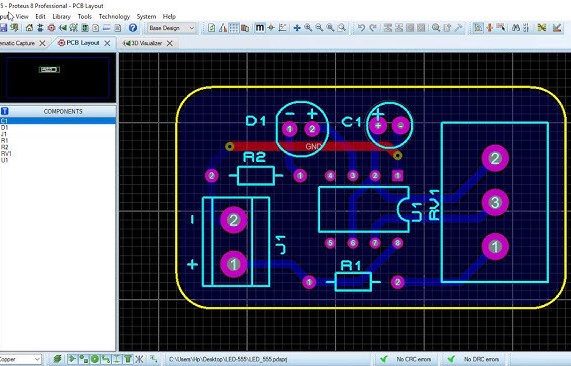Click the Block Rotate toolbar icon
The image size is (571, 366).
[x=410, y=28]
